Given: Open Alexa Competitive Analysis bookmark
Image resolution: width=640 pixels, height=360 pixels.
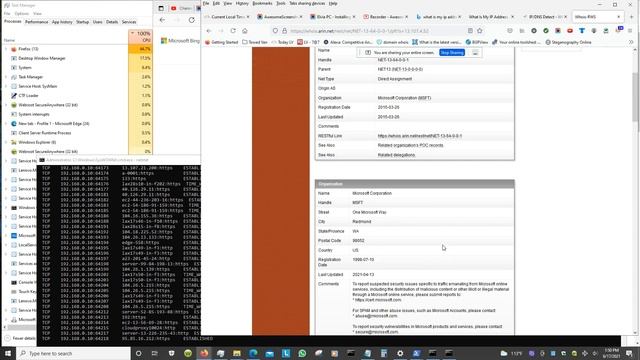Looking at the screenshot, I should point(348,42).
